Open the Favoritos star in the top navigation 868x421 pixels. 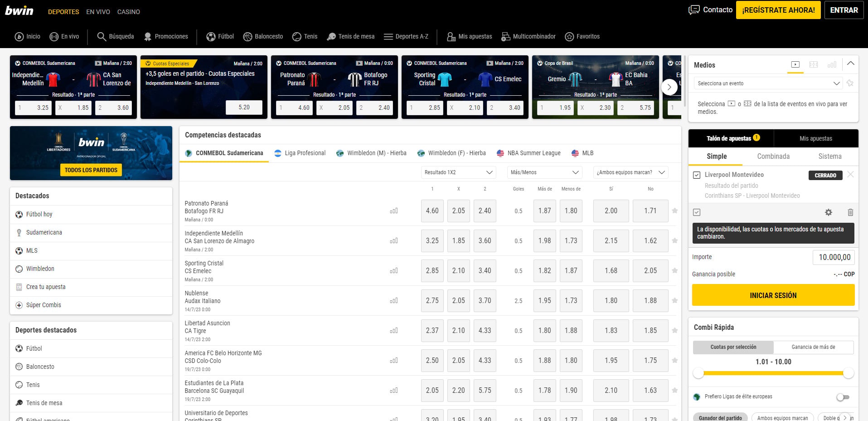click(x=570, y=37)
